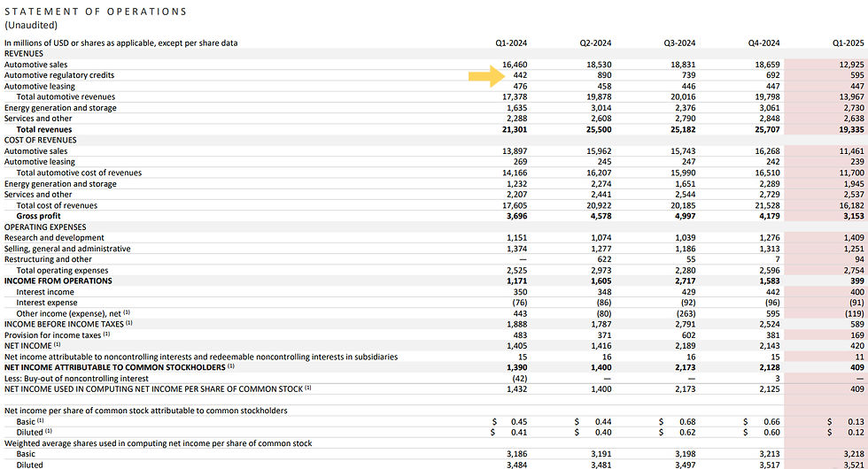
Task: Select the Q1-2025 column header
Action: pos(849,42)
